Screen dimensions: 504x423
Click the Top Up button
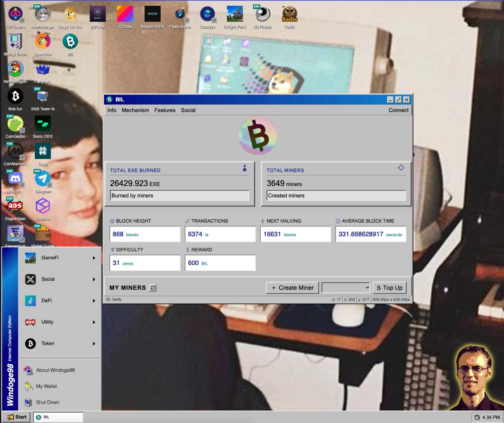(389, 288)
